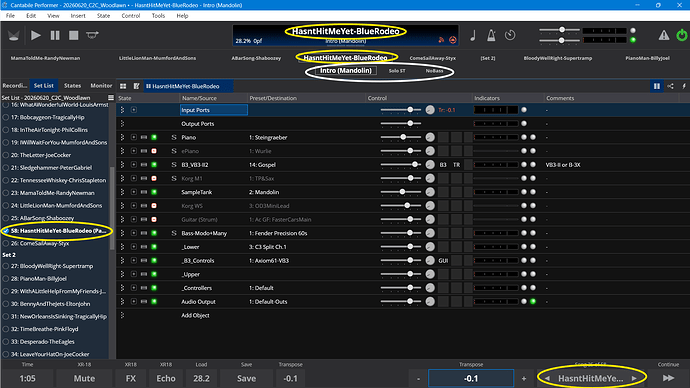This screenshot has width=690, height=388.
Task: Open the File menu
Action: (x=10, y=15)
